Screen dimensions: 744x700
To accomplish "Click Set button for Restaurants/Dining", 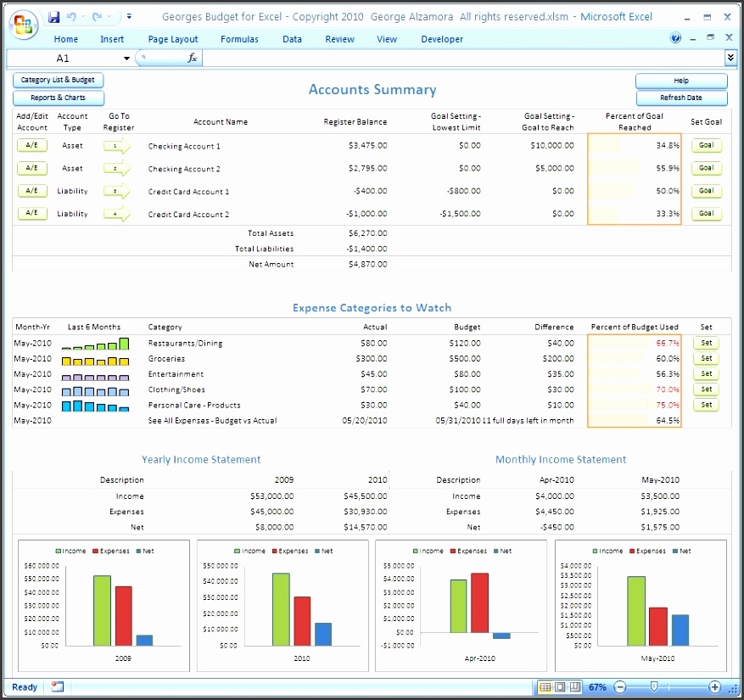I will tap(707, 343).
